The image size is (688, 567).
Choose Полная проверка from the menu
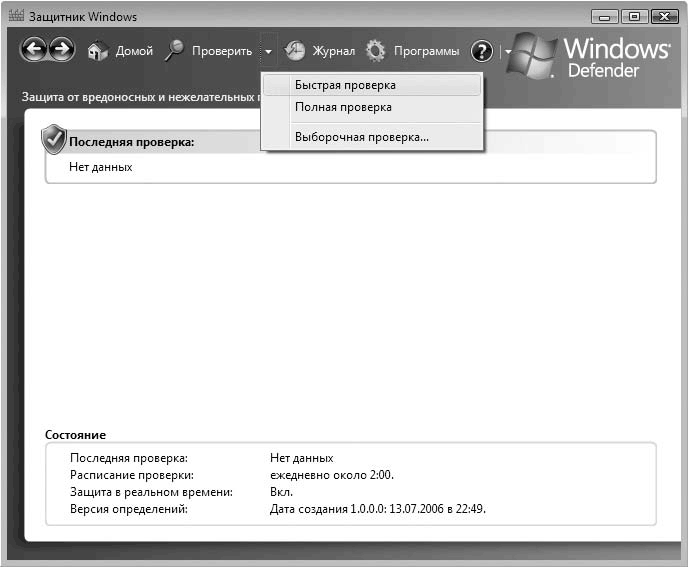(372, 107)
